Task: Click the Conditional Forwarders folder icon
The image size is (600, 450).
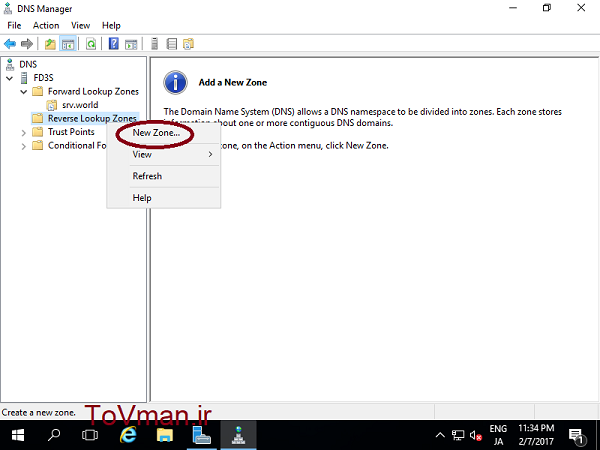Action: point(38,145)
